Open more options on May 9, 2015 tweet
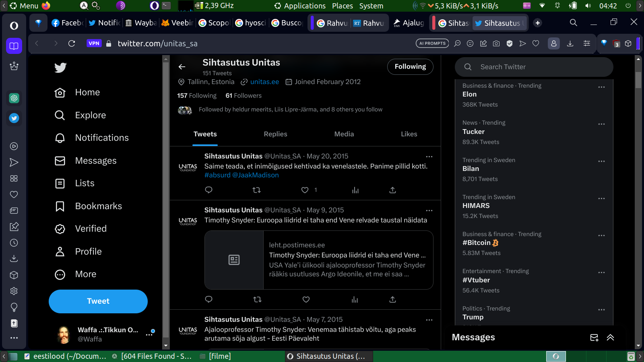 click(429, 210)
